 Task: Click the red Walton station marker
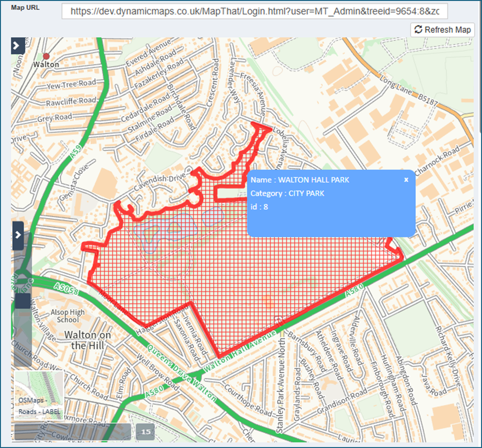46,56
